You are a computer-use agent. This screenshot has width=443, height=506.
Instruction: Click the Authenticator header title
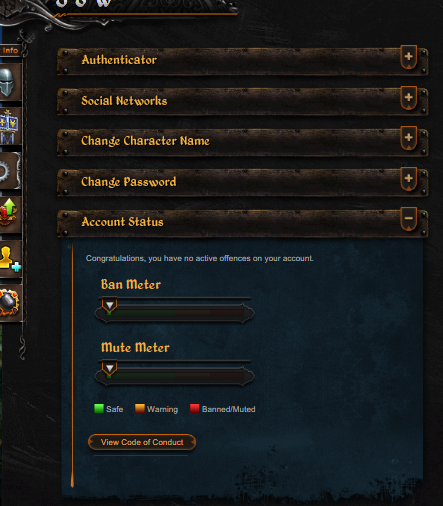(119, 60)
